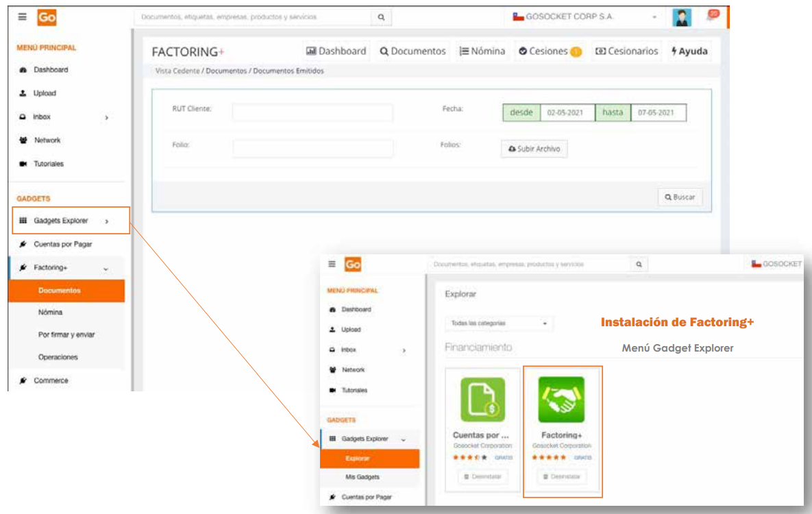Click Vista Cedente breadcrumb link

(x=177, y=71)
